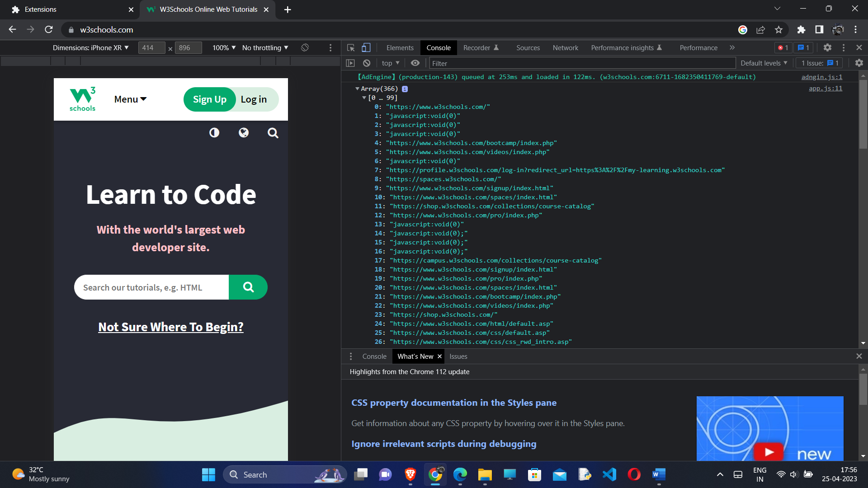Click the Sign Up button

[x=210, y=99]
